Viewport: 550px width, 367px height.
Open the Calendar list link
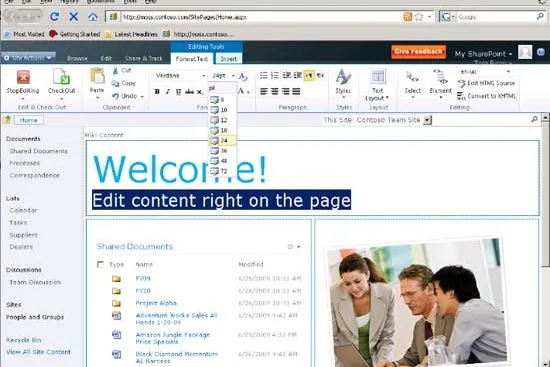[x=23, y=210]
